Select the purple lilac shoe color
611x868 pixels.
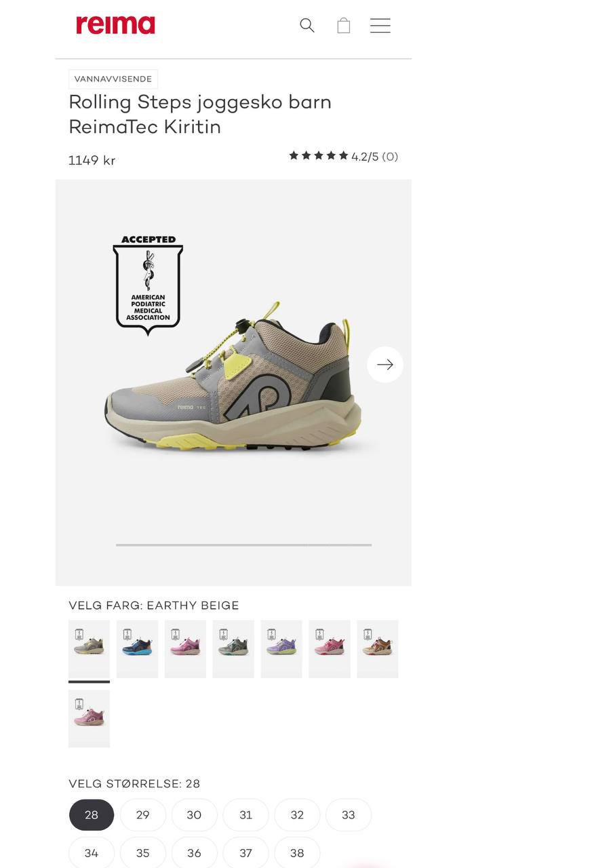pos(281,649)
